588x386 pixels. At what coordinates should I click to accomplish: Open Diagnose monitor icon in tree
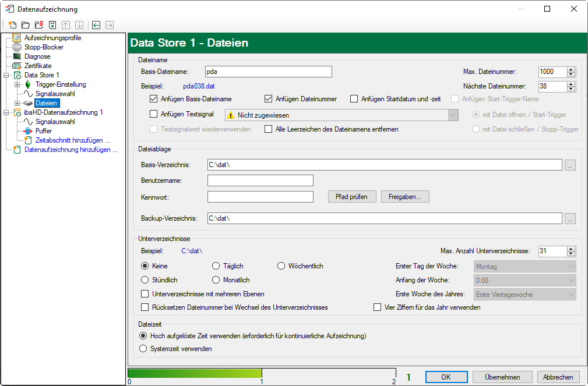(17, 56)
